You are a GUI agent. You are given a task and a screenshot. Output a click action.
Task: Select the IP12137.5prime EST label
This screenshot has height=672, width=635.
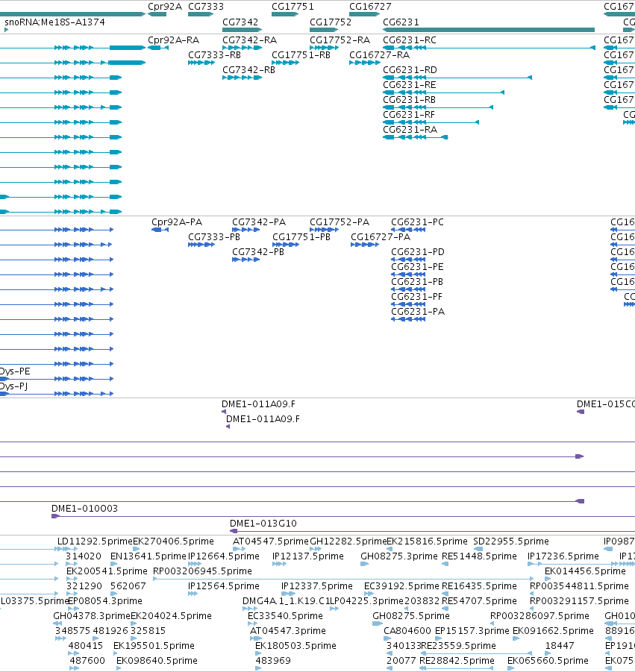[308, 556]
